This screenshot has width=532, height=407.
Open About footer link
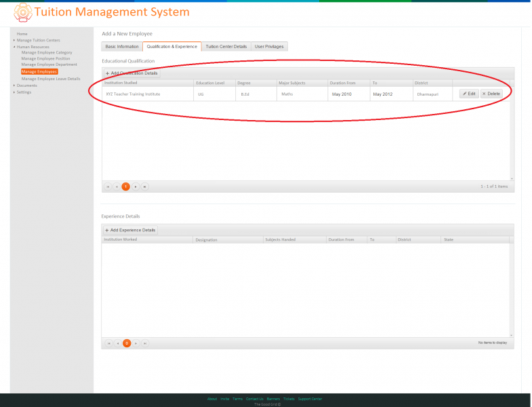[212, 399]
